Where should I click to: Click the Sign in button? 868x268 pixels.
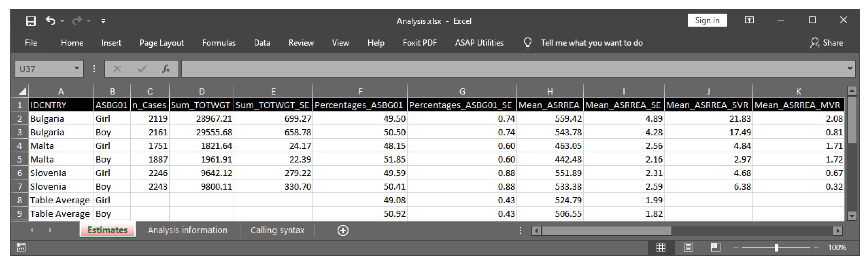coord(707,20)
